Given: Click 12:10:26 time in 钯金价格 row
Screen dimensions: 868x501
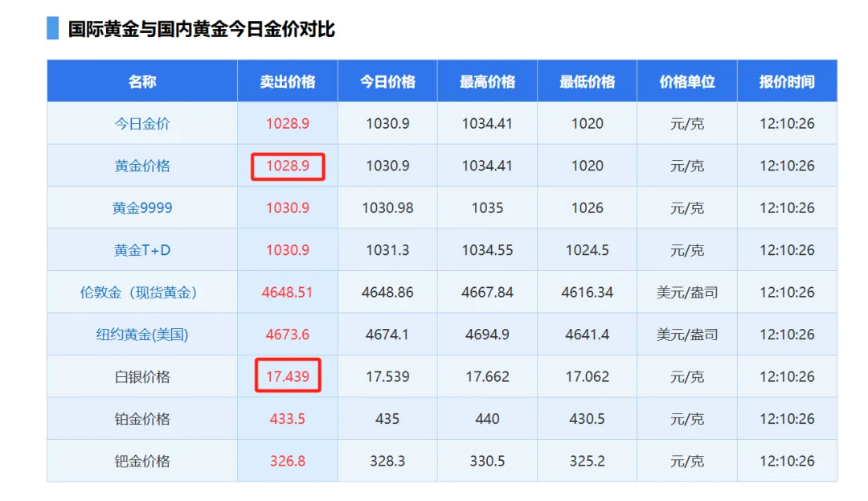Looking at the screenshot, I should point(787,461).
